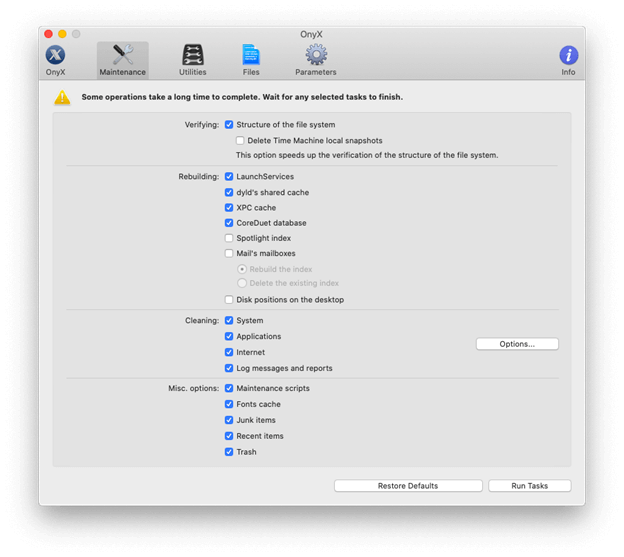Click the yellow warning triangle icon

click(62, 97)
